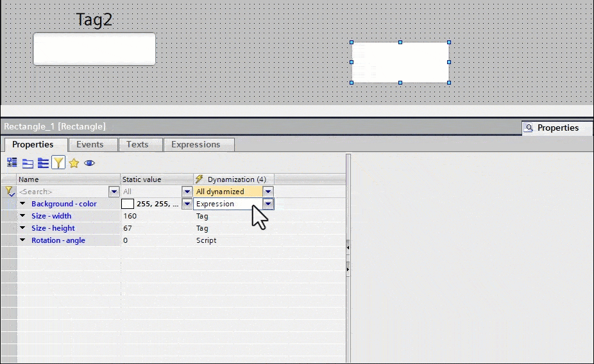This screenshot has width=594, height=364.
Task: Toggle the eye visibility icon in properties toolbar
Action: tap(89, 163)
